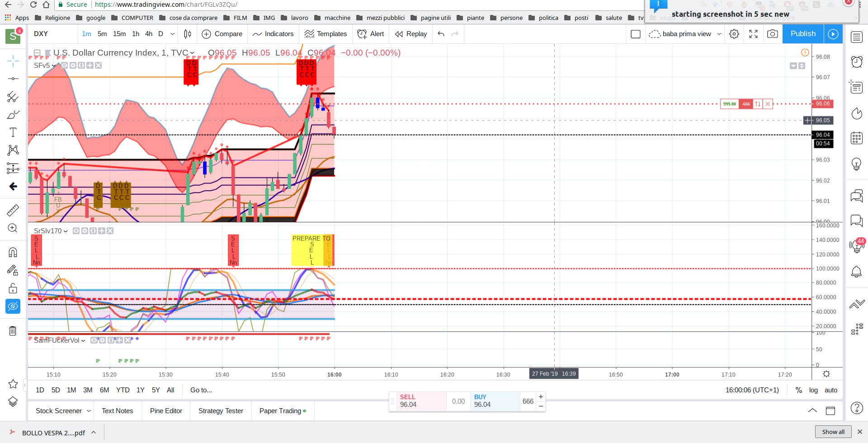Open notifications bell icon

tap(857, 272)
